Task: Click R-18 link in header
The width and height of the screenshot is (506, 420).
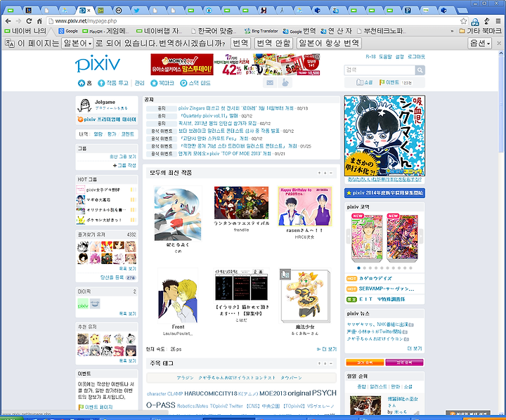Action: [370, 56]
